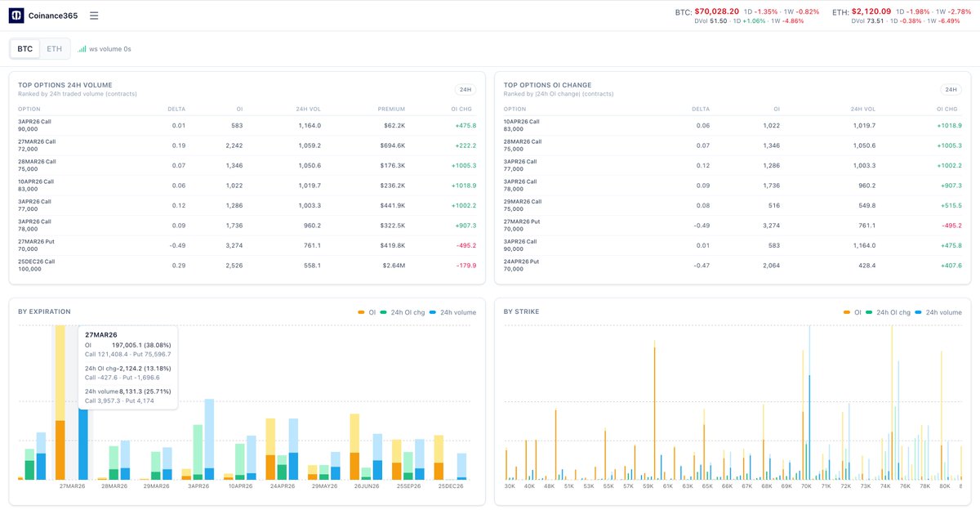Click the 80K strike axis label

pyautogui.click(x=945, y=486)
